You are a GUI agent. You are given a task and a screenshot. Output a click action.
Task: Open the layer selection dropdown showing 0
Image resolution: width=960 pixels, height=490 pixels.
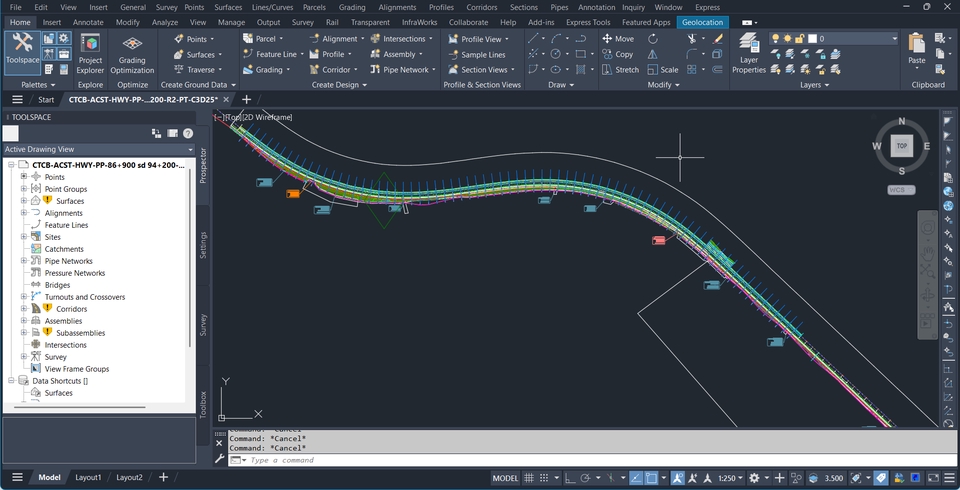[856, 39]
